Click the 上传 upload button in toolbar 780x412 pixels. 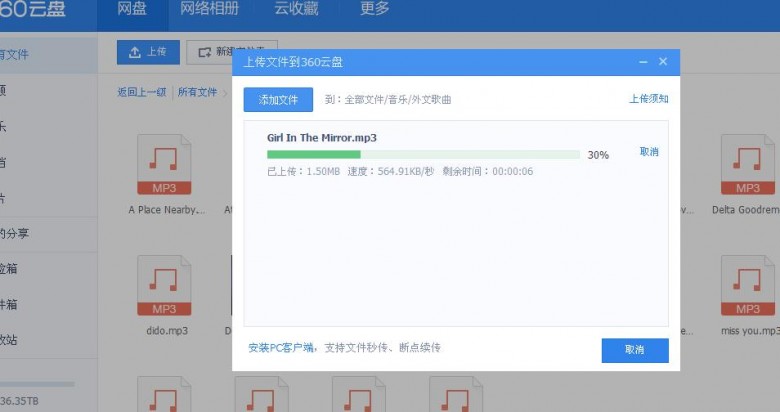148,51
